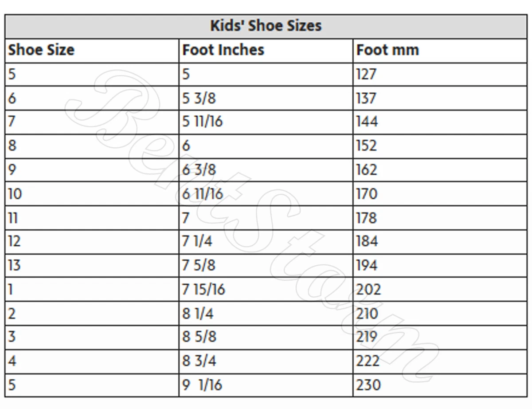Viewport: 532px width, 409px height.
Task: Select the 9 1/16 inches cell
Action: pyautogui.click(x=266, y=385)
